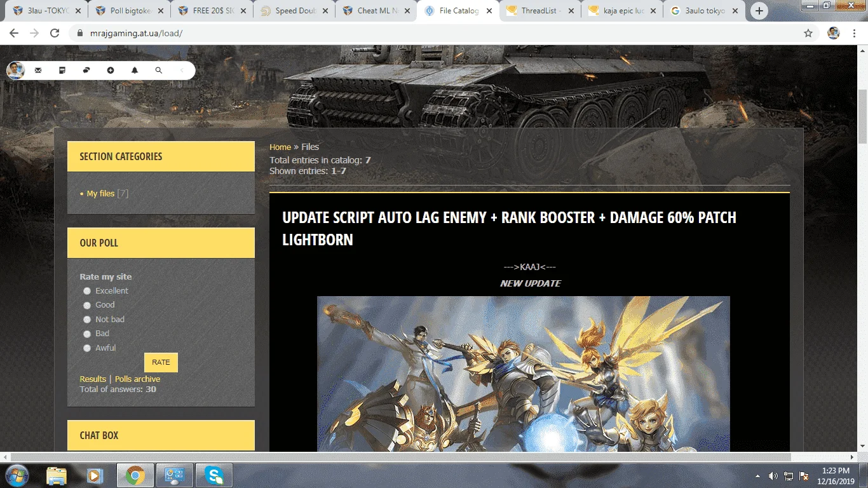Open the Mobile Legends heroes image
Screen dimensions: 868x488
524,374
